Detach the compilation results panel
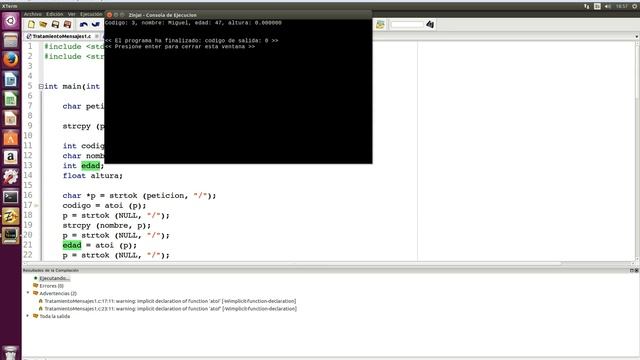The image size is (640, 360). [631, 270]
